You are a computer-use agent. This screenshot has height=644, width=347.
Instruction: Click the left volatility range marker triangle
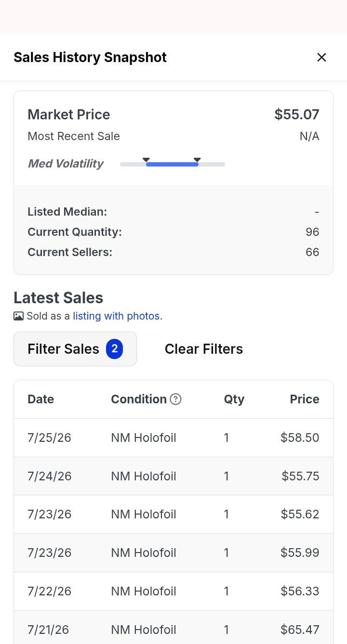[x=146, y=160]
